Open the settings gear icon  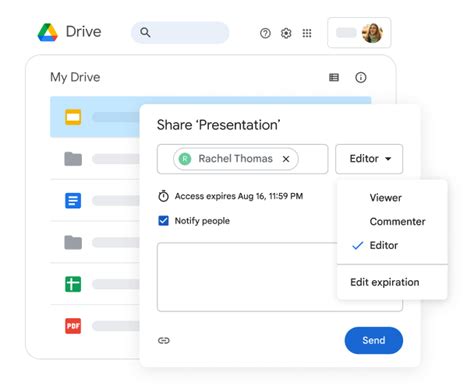tap(286, 33)
